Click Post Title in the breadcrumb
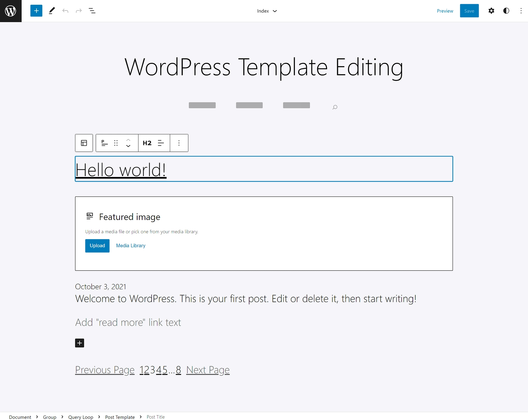The image size is (528, 420). [x=156, y=417]
